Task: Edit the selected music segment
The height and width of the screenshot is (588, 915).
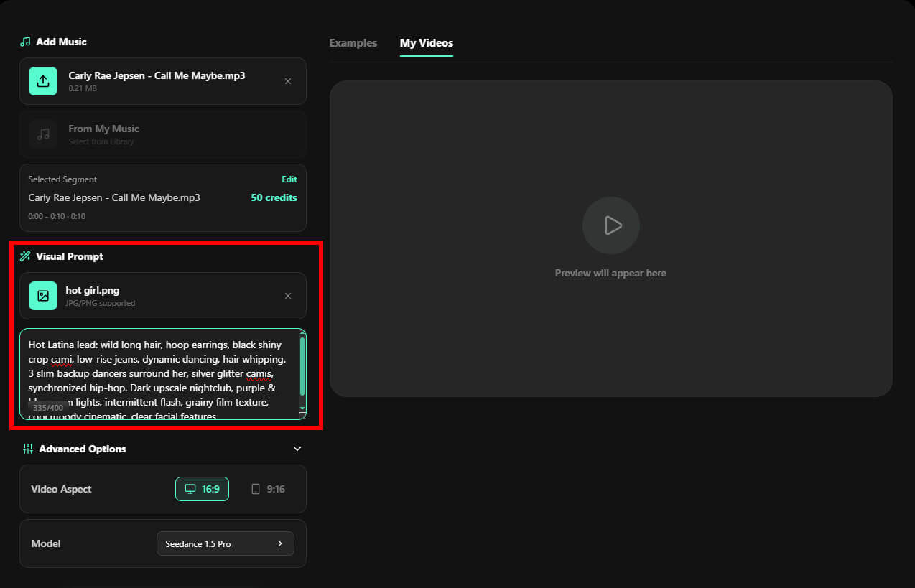Action: point(289,179)
